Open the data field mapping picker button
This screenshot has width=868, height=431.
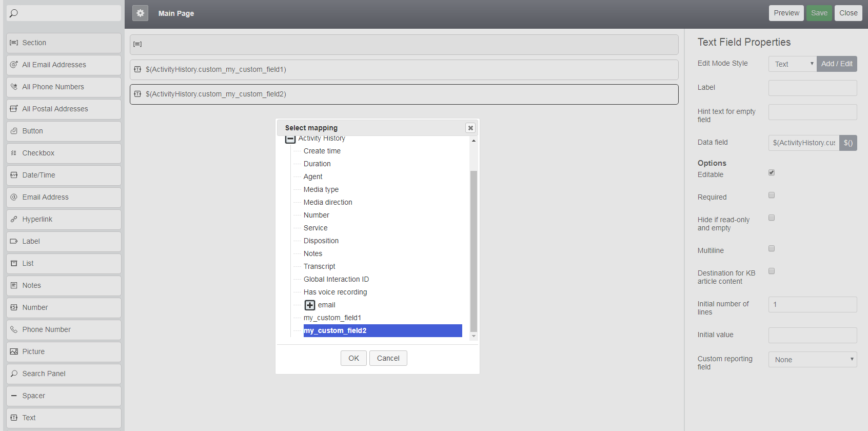(848, 143)
